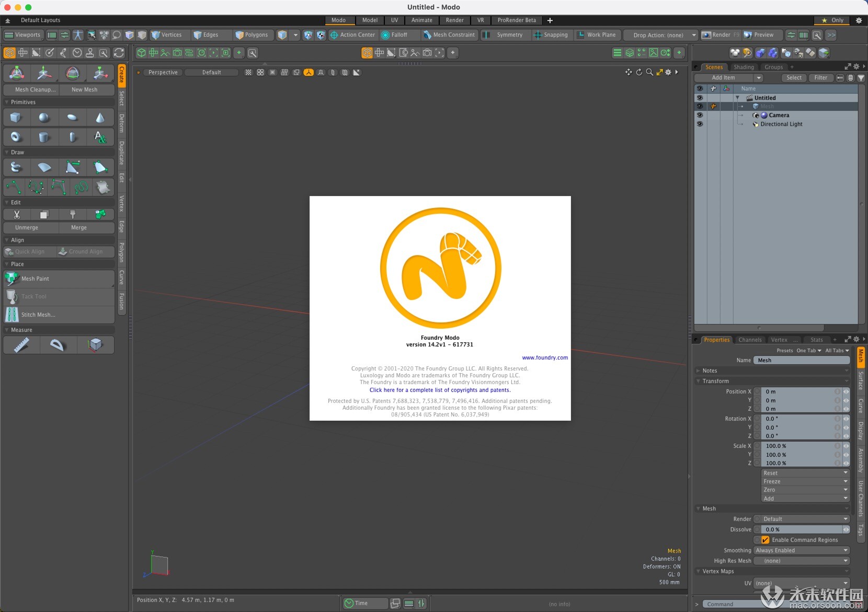The image size is (868, 612).
Task: Open the Stitch Mesh tool
Action: 59,315
